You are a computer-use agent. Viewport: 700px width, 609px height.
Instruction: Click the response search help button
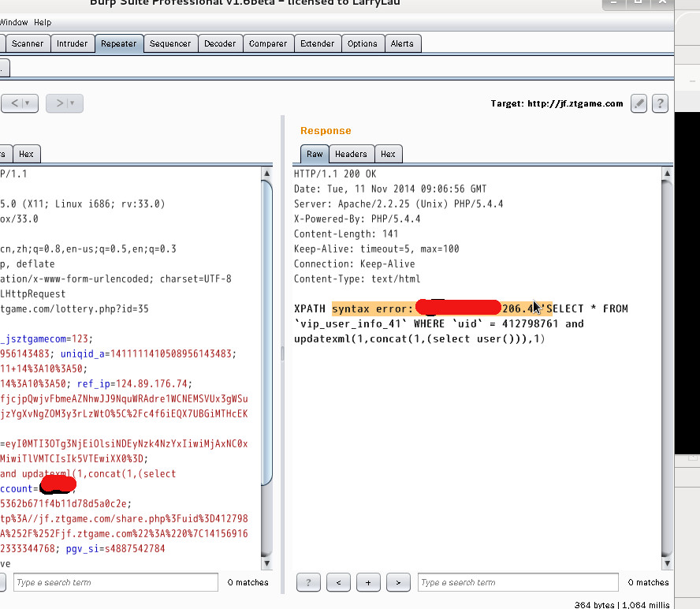(308, 582)
